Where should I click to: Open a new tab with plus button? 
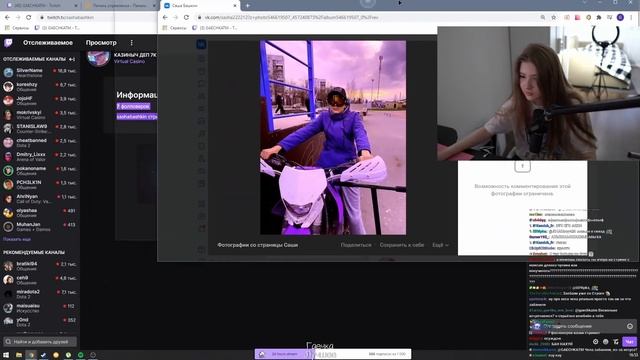click(x=248, y=6)
